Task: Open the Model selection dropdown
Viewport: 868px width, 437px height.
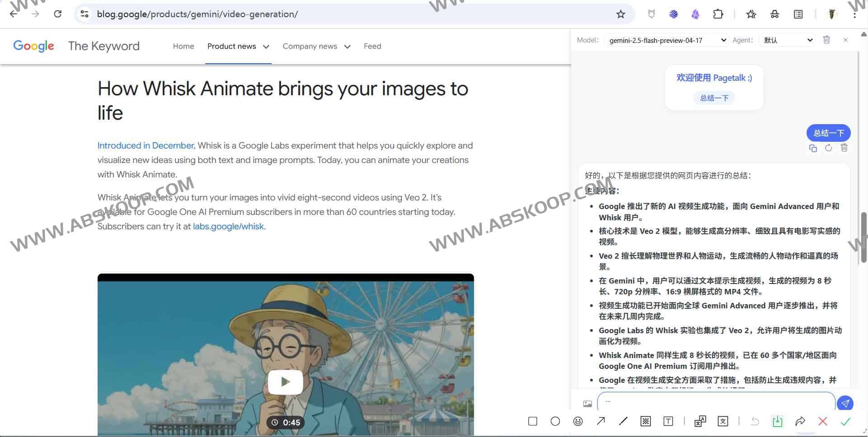Action: (x=666, y=40)
